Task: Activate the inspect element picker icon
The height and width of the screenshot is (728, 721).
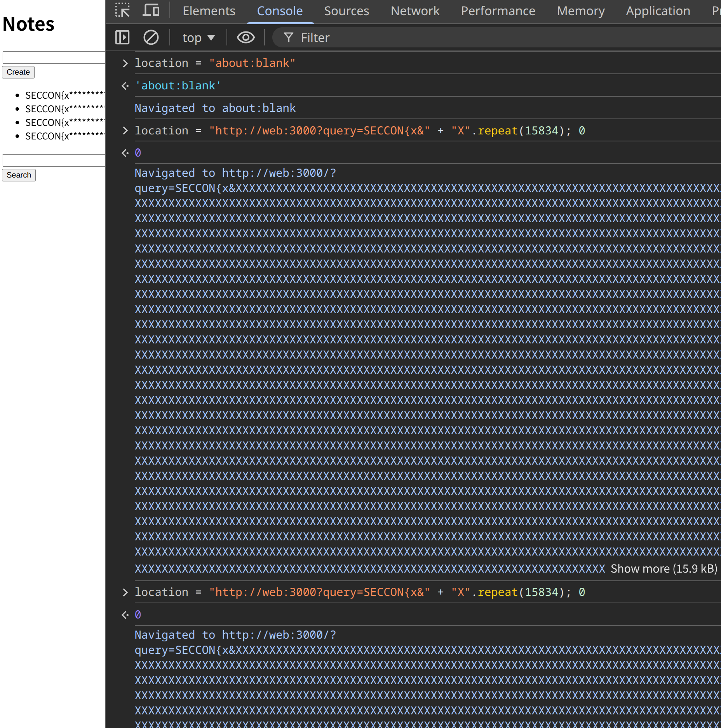Action: (122, 10)
